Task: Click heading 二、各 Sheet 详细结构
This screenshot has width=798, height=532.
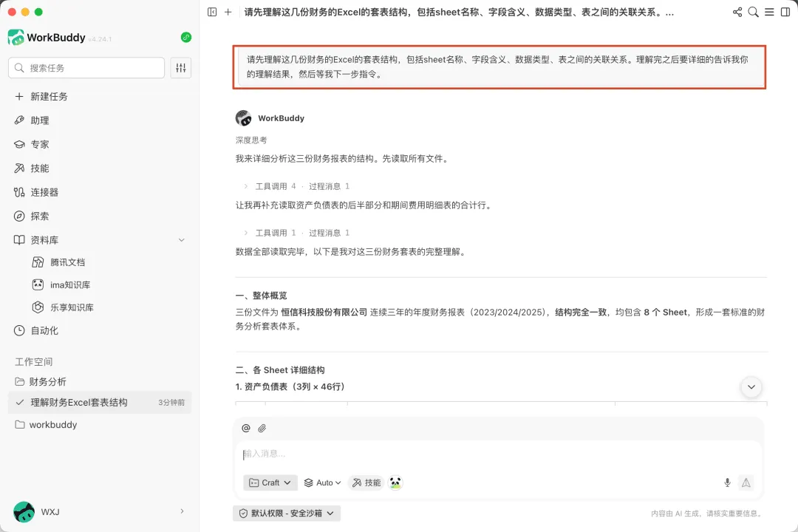Action: pos(280,370)
